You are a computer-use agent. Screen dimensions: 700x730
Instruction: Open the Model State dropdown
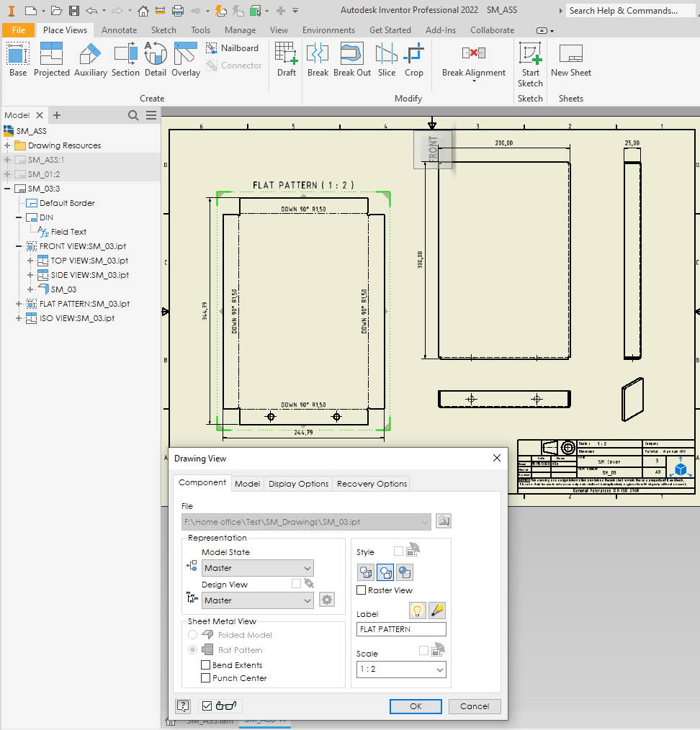[258, 568]
